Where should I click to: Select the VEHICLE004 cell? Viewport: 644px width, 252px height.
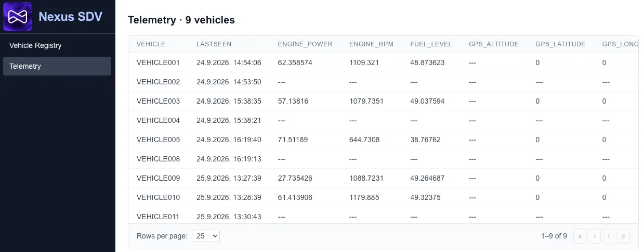(x=158, y=120)
